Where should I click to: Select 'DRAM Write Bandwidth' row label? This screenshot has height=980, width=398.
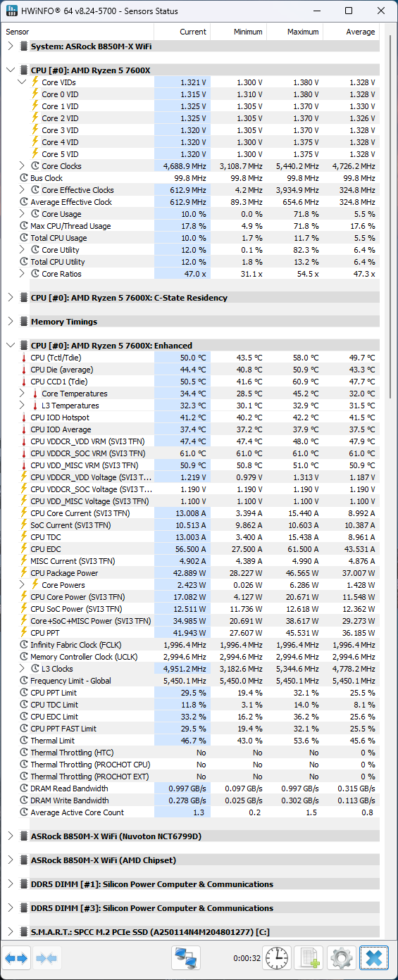coord(70,800)
